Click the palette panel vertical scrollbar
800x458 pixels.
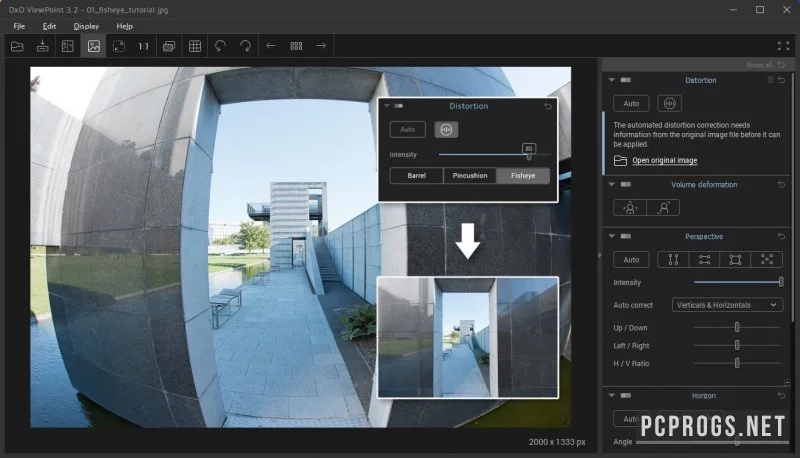point(792,199)
